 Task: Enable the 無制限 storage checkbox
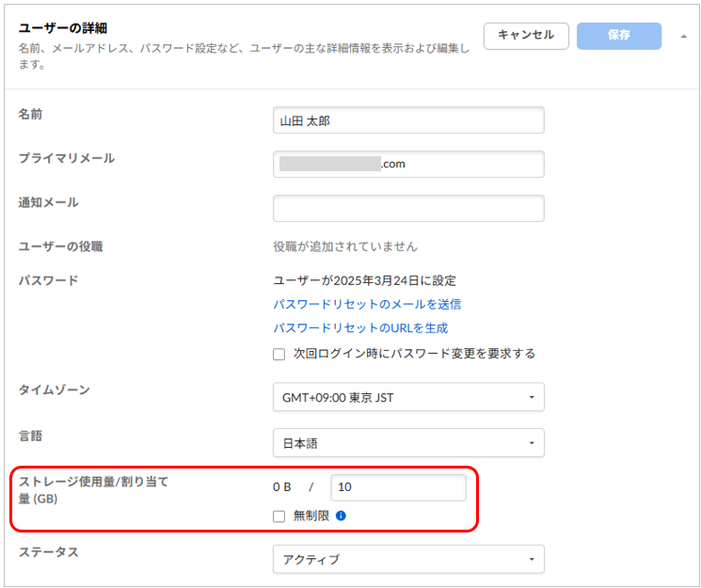pos(279,516)
